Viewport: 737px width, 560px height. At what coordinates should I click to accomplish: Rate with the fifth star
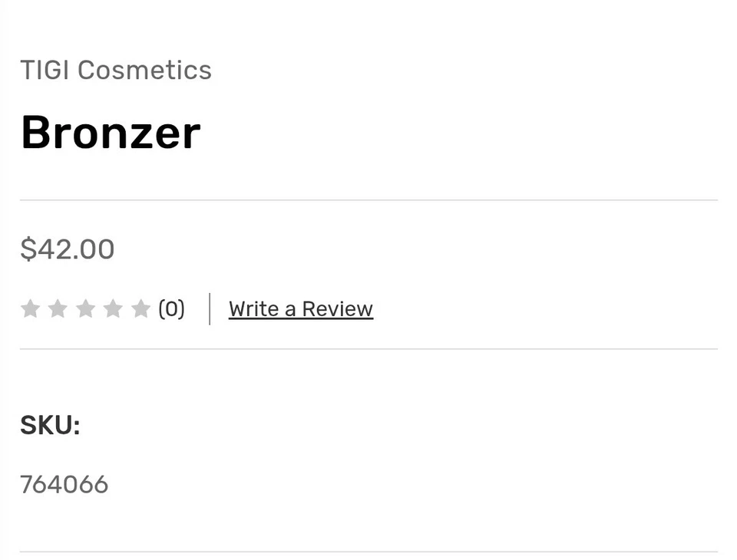coord(140,309)
